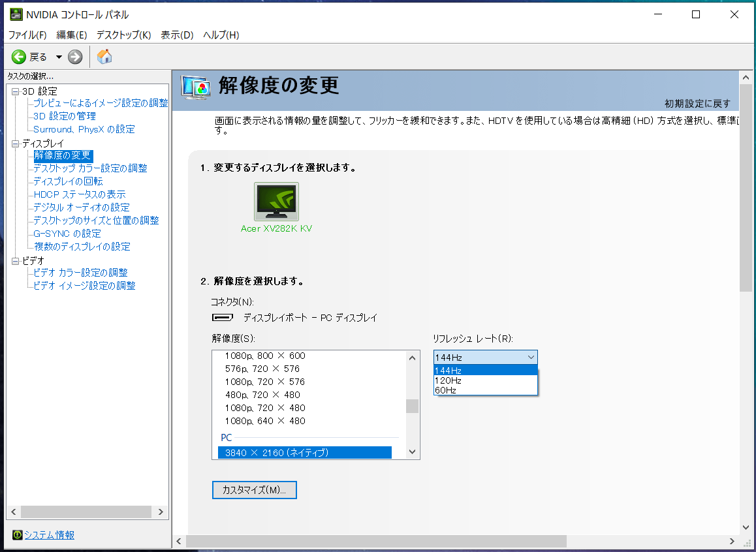Open デスクトップ カラー設定の調整
756x552 pixels.
click(x=90, y=168)
